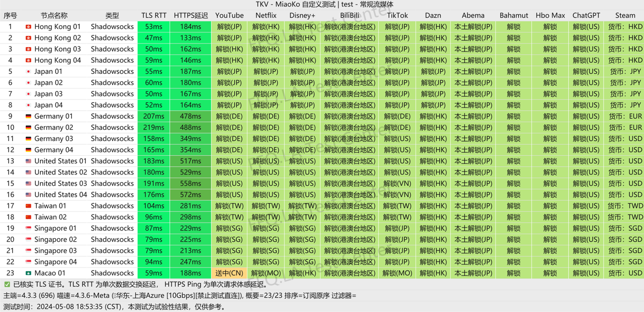Click the United States 03 node name

click(x=61, y=184)
